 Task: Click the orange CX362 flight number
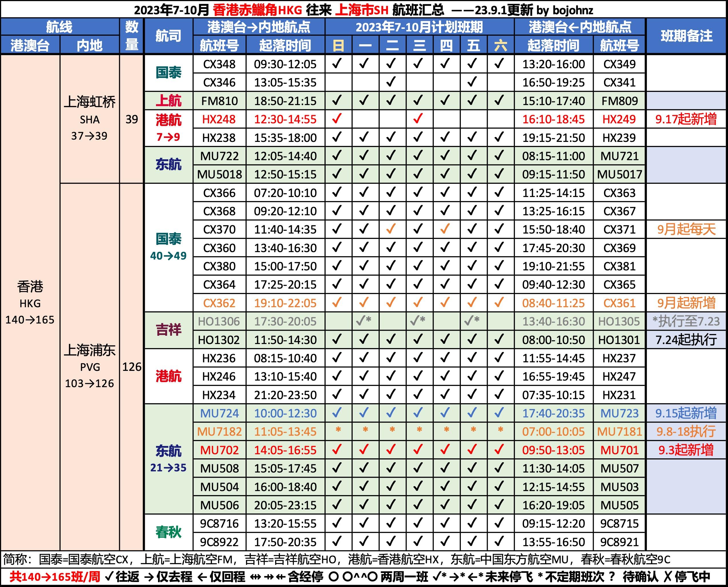219,303
